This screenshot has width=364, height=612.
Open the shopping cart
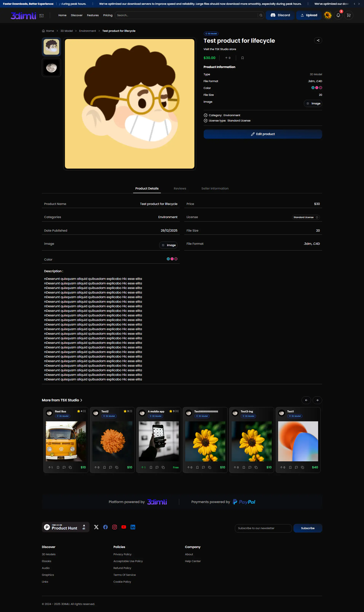click(349, 15)
